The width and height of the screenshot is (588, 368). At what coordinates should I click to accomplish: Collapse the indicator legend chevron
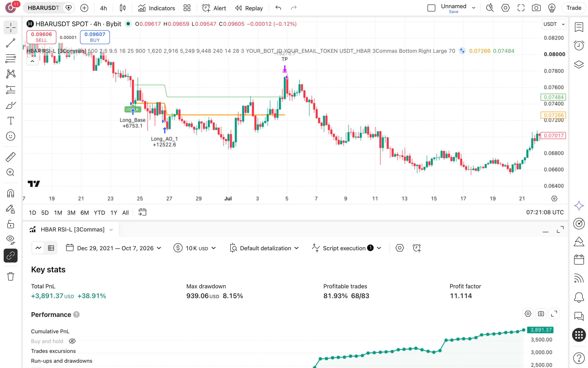coord(32,61)
